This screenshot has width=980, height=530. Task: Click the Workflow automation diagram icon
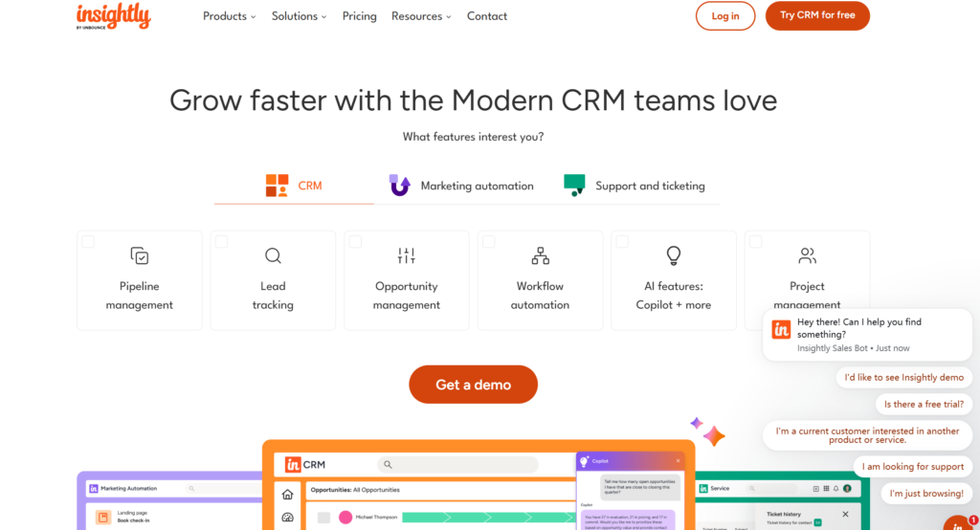click(x=540, y=255)
